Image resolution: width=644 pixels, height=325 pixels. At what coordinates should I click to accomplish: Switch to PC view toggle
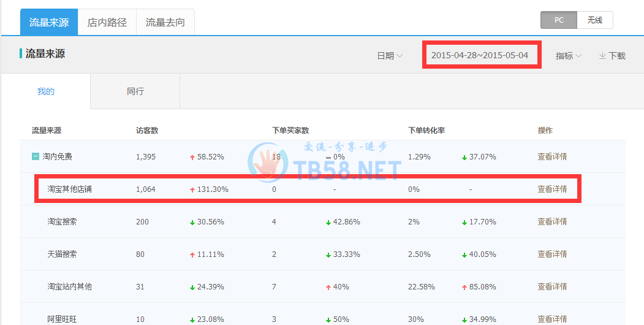pyautogui.click(x=559, y=20)
